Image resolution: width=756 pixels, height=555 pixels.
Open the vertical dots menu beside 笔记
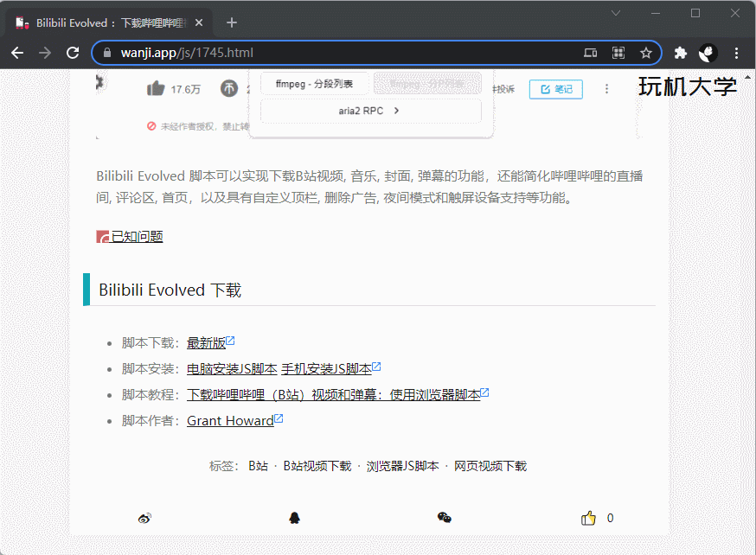point(606,89)
